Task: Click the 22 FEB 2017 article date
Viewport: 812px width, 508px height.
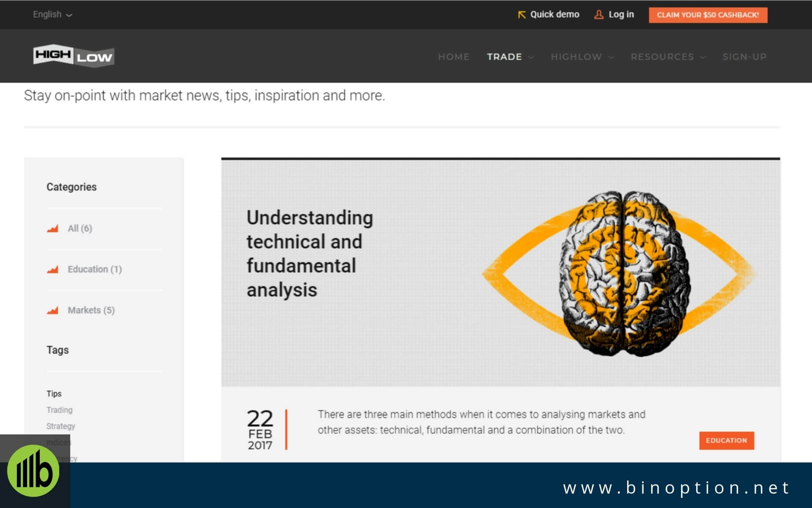Action: click(x=260, y=429)
